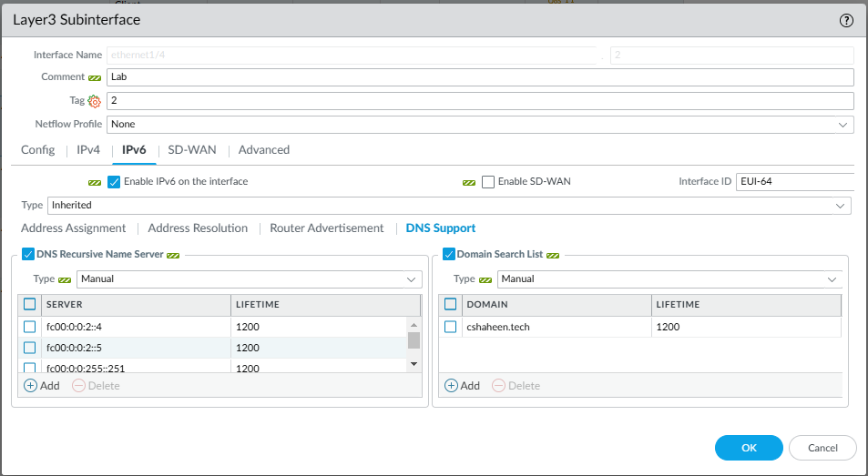Click the Cancel button
The height and width of the screenshot is (476, 868).
tap(822, 448)
